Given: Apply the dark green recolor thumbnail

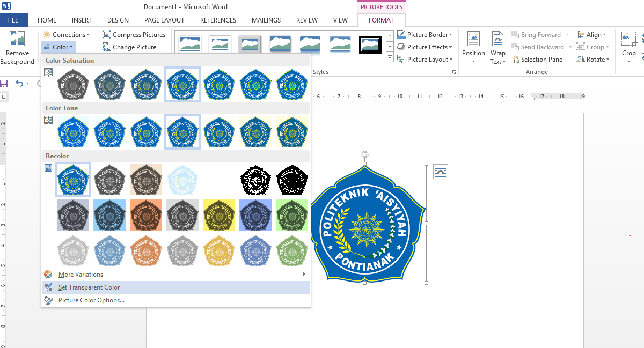Looking at the screenshot, I should tap(292, 215).
